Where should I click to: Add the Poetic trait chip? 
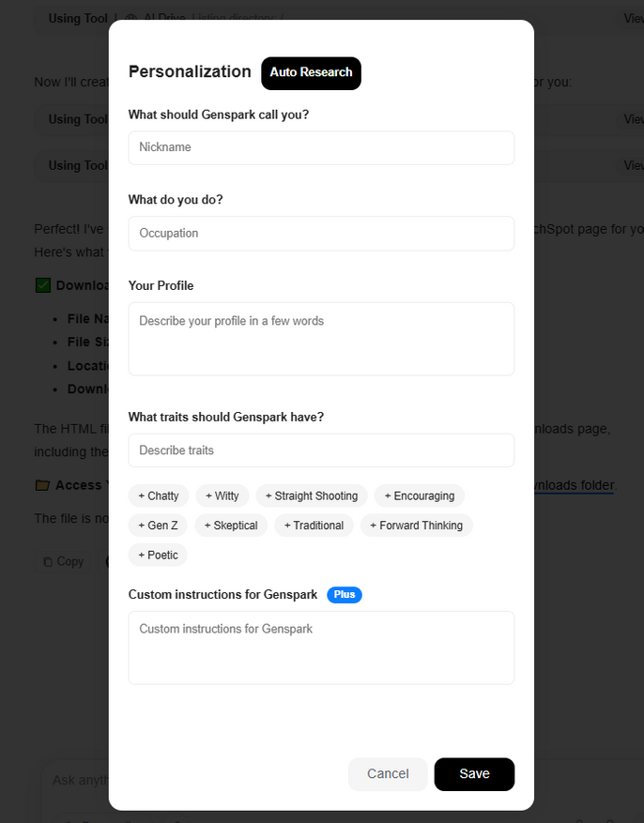point(158,556)
